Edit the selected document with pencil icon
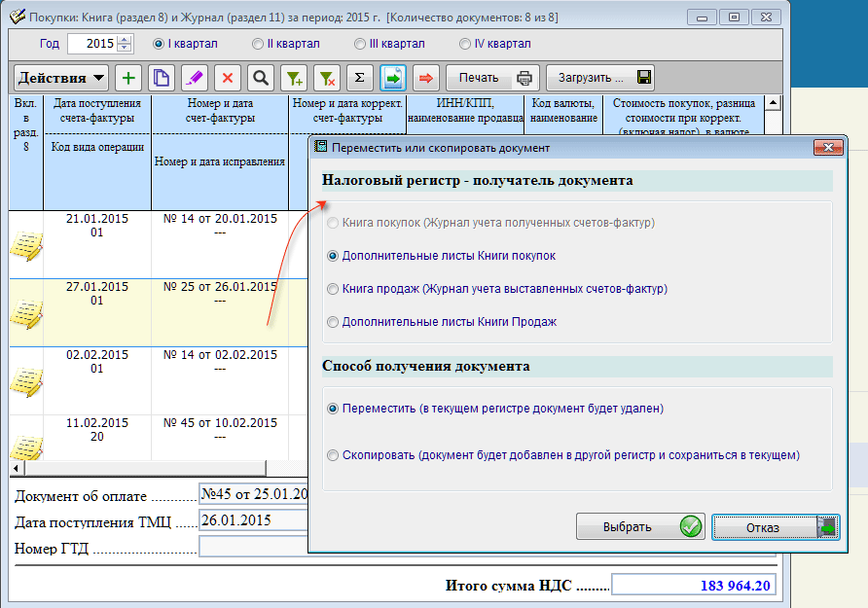 tap(195, 78)
